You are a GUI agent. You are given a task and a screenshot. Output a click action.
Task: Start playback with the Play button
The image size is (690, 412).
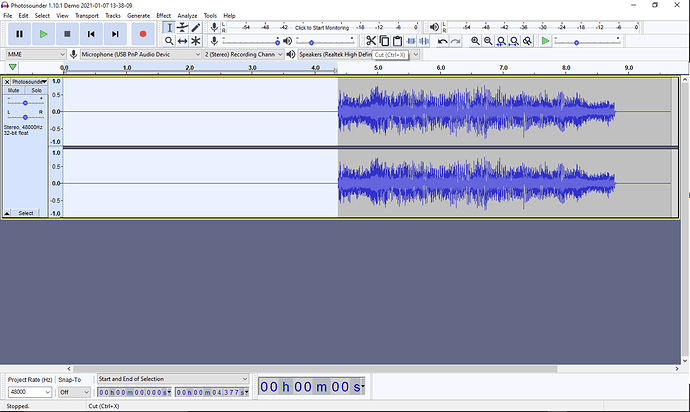point(43,34)
